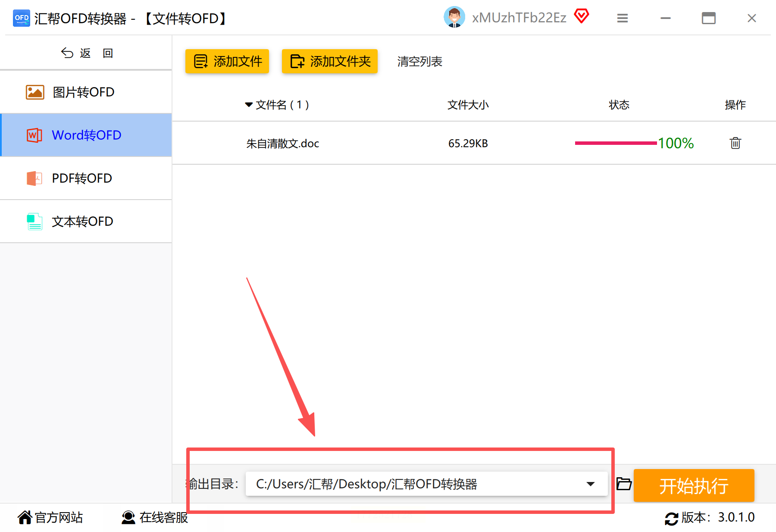
Task: Expand the output directory dropdown arrow
Action: point(591,484)
